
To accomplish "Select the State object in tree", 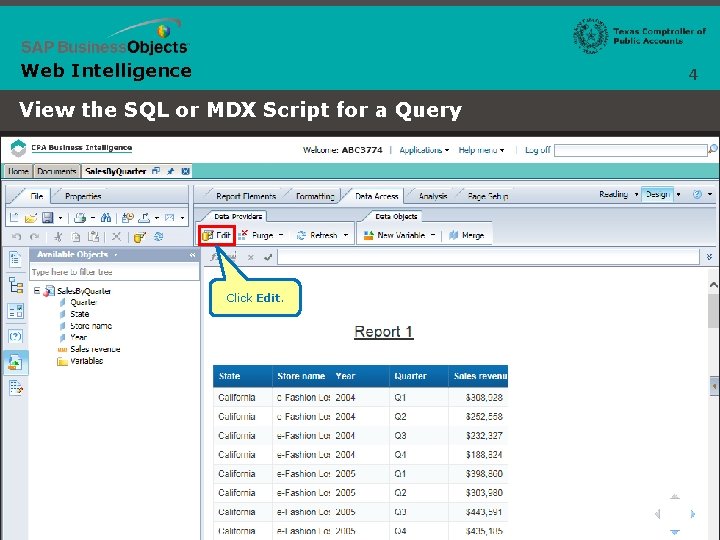I will click(x=79, y=314).
